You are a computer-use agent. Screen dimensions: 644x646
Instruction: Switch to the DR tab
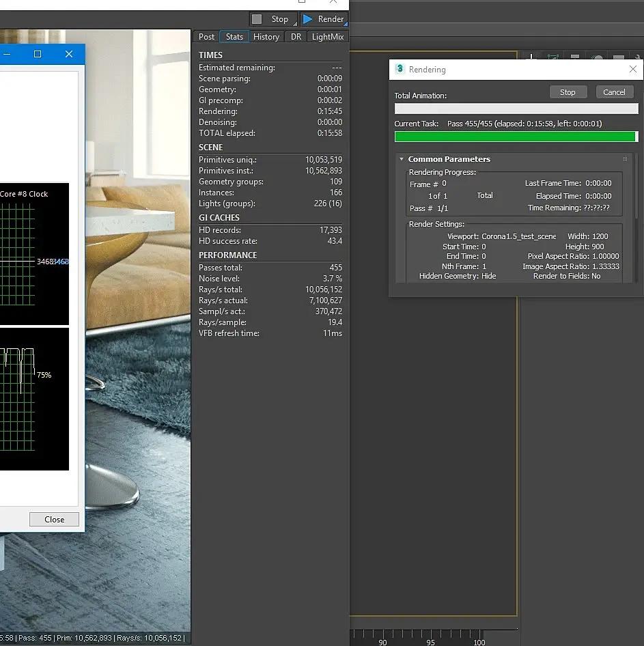click(x=296, y=37)
